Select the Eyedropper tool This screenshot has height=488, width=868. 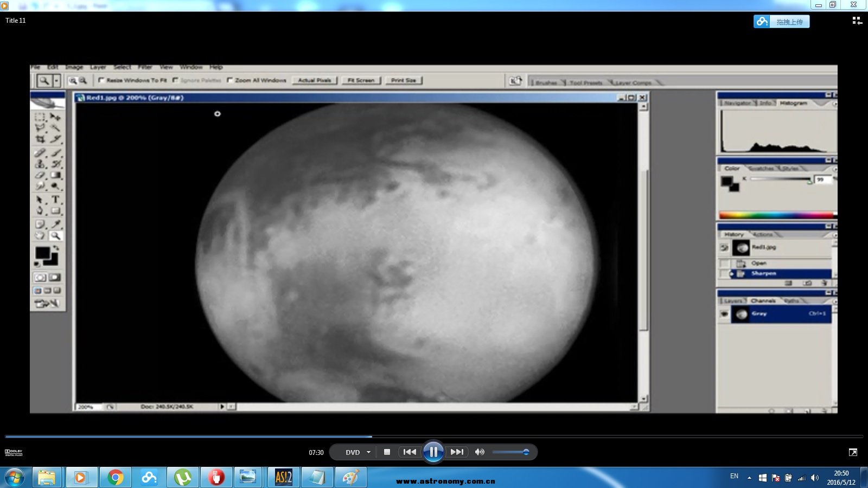tap(55, 224)
